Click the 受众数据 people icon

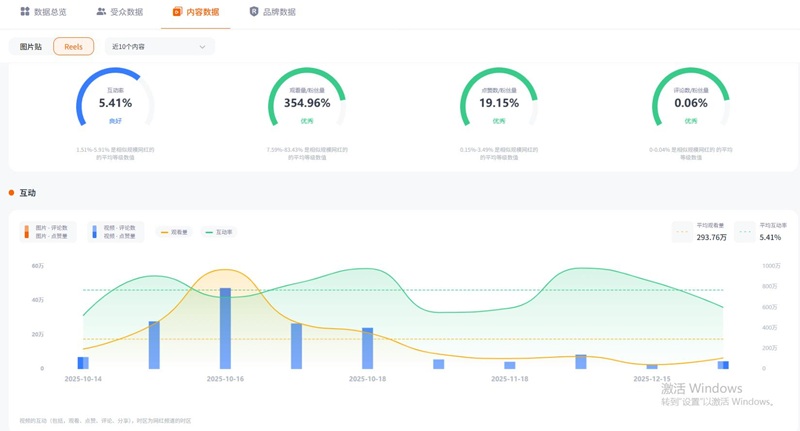click(101, 11)
